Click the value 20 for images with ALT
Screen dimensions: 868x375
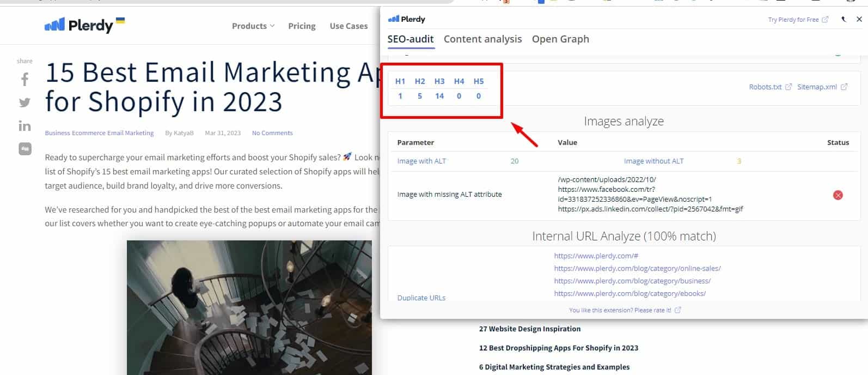click(x=515, y=161)
